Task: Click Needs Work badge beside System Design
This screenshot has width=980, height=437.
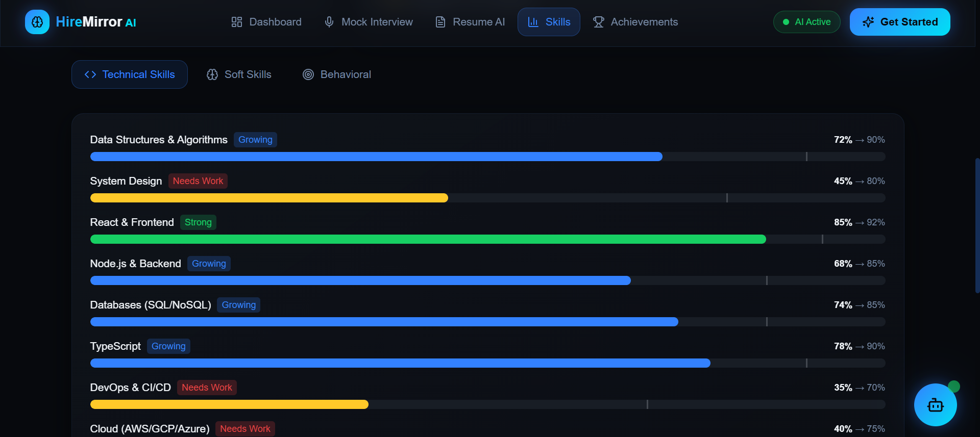Action: point(198,181)
